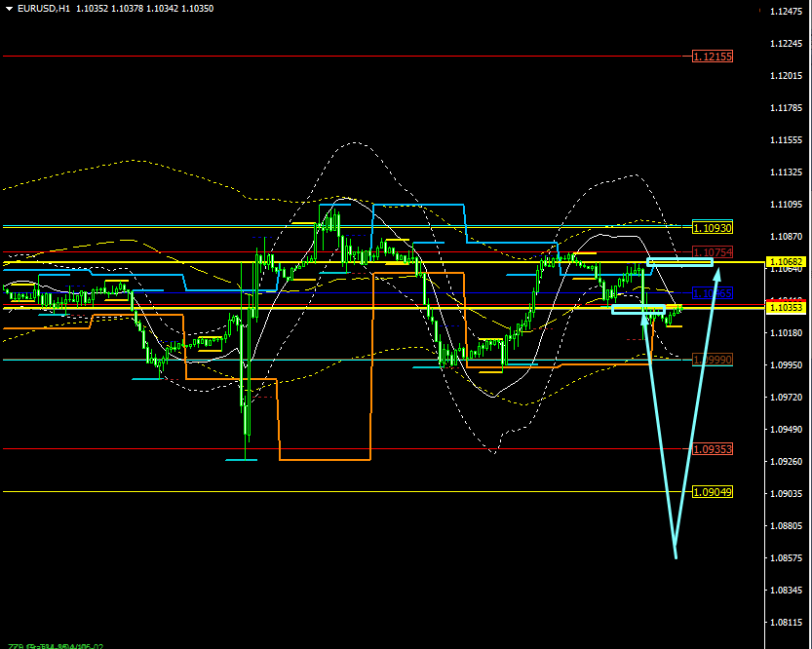Click 1.09035 on the price scale
The width and height of the screenshot is (812, 649).
786,493
